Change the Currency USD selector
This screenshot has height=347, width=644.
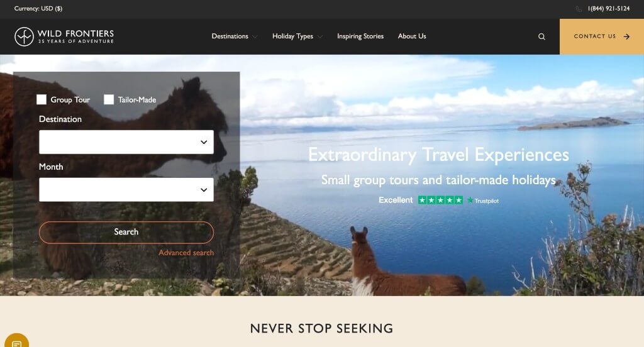click(x=38, y=8)
